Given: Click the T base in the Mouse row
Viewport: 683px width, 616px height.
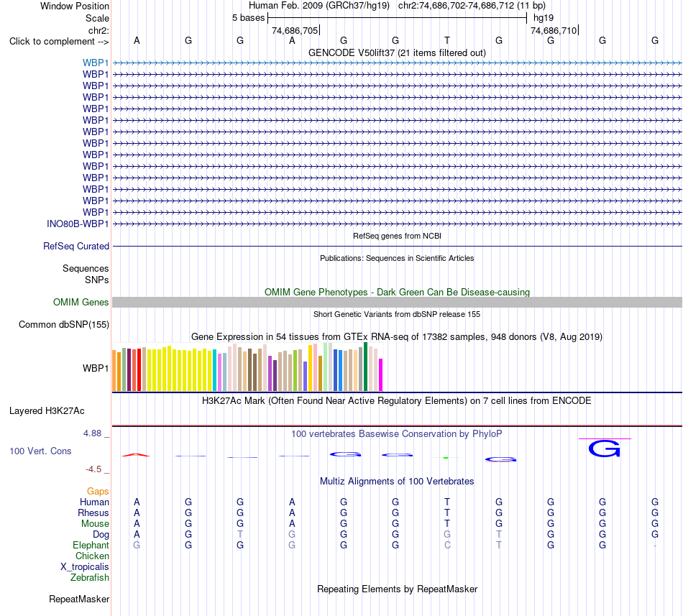Looking at the screenshot, I should pos(447,524).
